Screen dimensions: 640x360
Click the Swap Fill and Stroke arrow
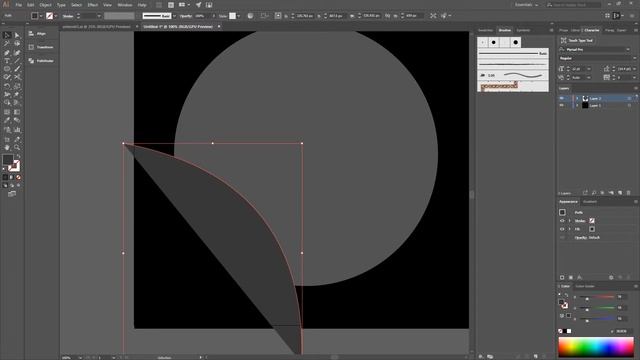click(18, 157)
